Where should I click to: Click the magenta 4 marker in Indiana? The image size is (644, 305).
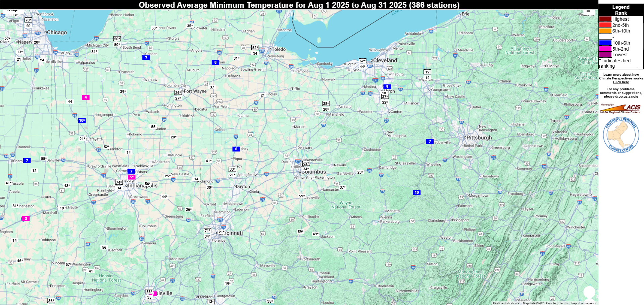(x=86, y=97)
